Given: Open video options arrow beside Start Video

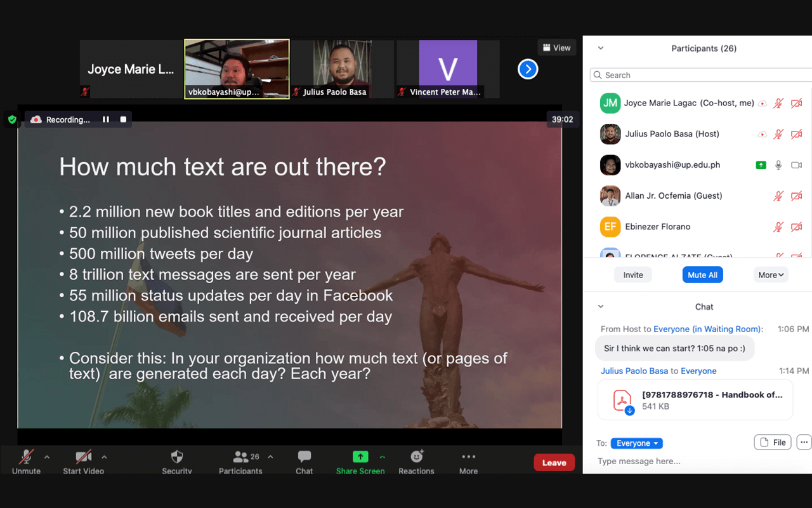Looking at the screenshot, I should click(104, 457).
